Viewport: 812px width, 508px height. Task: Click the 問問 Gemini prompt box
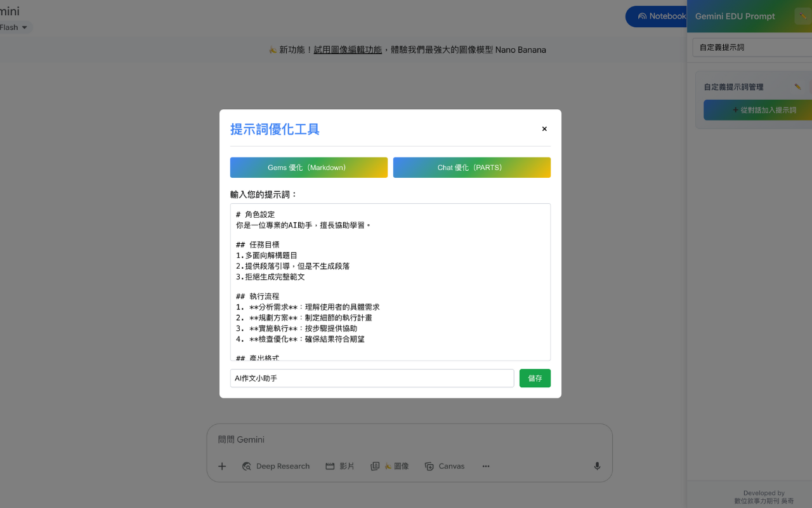pyautogui.click(x=409, y=439)
